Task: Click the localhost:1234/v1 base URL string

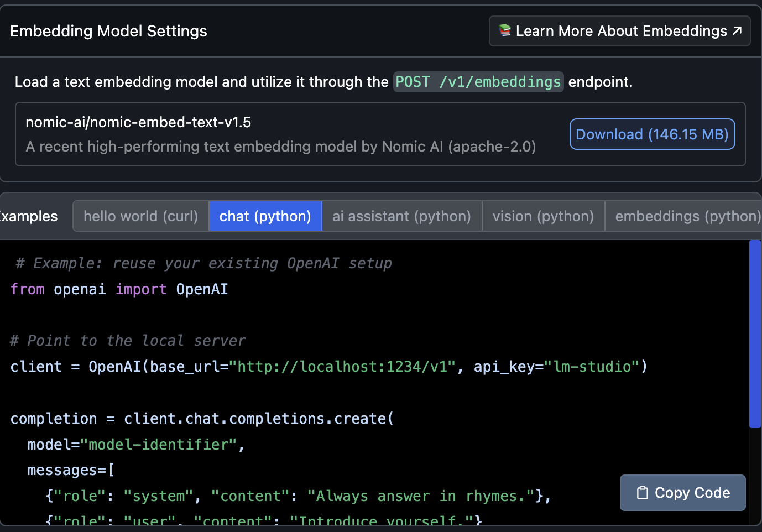Action: [x=342, y=367]
